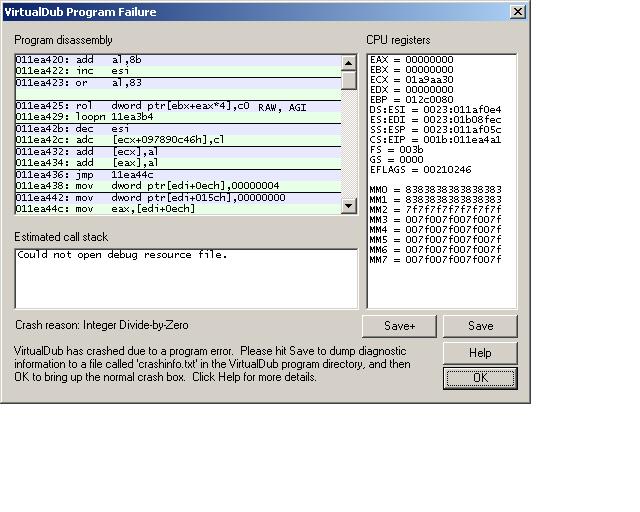Select line 011ea42c adc instruction
Viewport: 640px width, 512px height.
point(178,140)
